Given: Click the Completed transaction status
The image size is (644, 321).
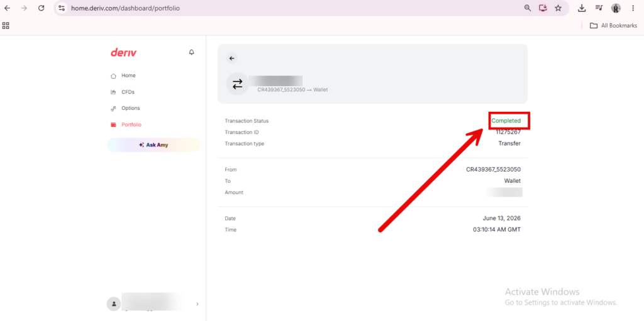Looking at the screenshot, I should coord(506,121).
